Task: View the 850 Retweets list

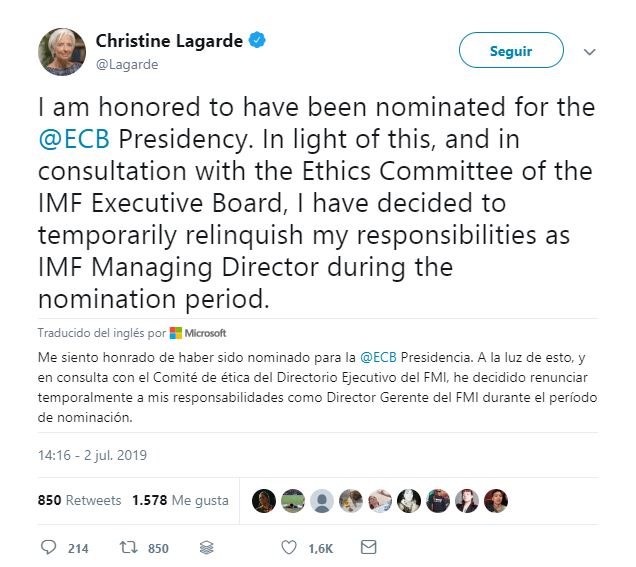Action: coord(79,500)
